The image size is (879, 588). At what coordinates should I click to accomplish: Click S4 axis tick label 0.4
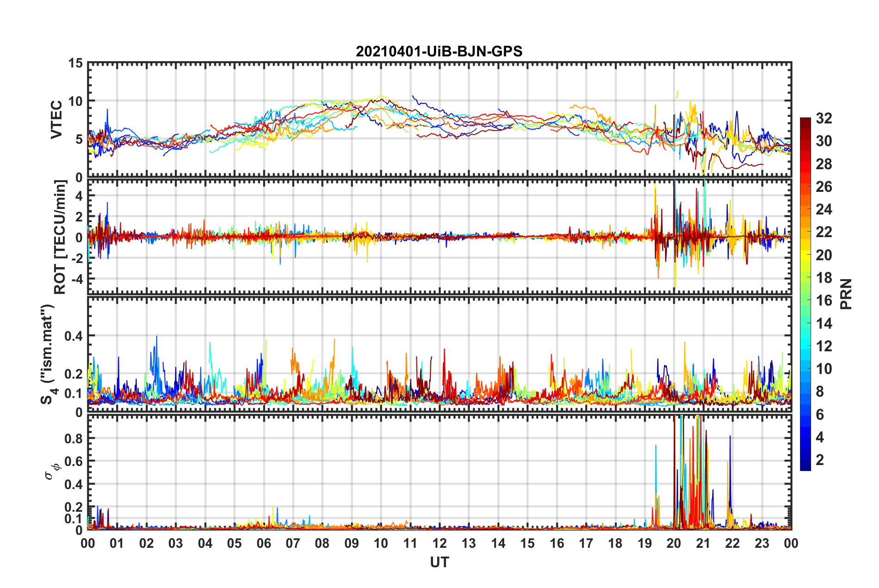click(73, 336)
